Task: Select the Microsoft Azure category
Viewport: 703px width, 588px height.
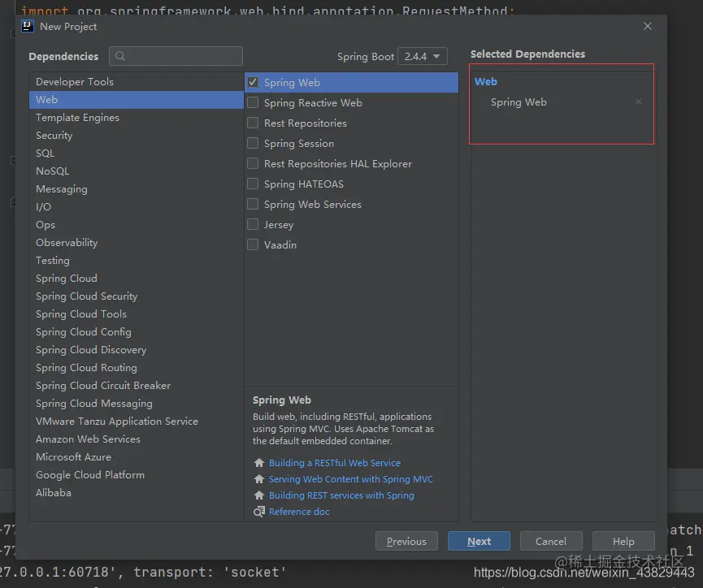Action: coord(137,457)
